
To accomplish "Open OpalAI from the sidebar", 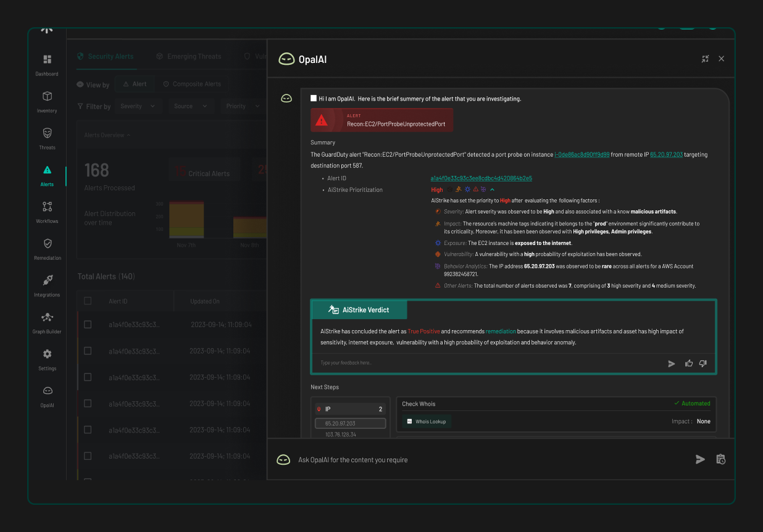I will click(x=47, y=391).
